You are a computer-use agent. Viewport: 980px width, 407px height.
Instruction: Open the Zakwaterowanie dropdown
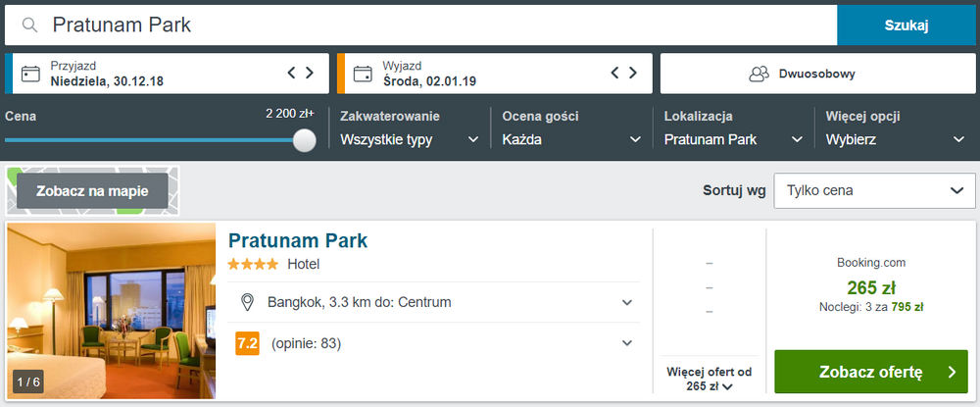click(x=410, y=139)
